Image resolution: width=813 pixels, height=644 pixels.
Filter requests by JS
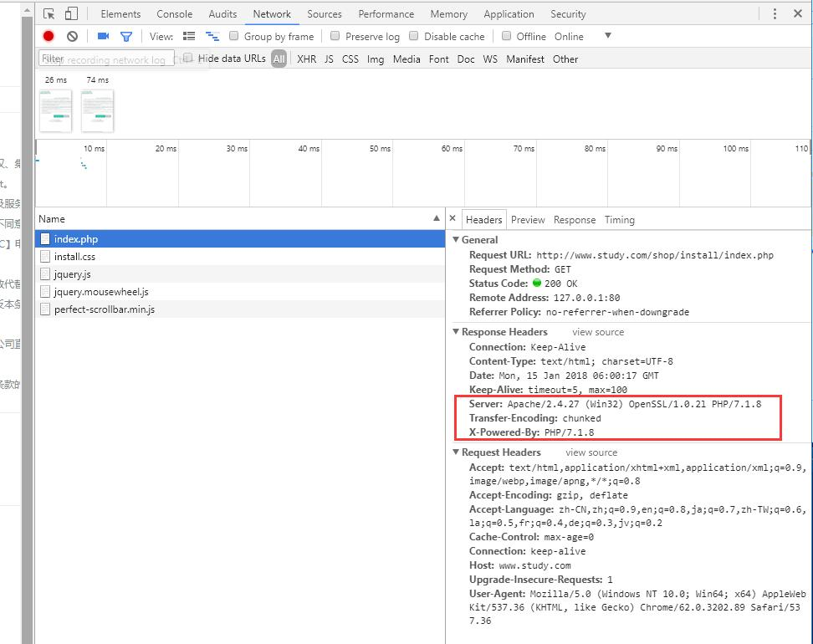329,59
